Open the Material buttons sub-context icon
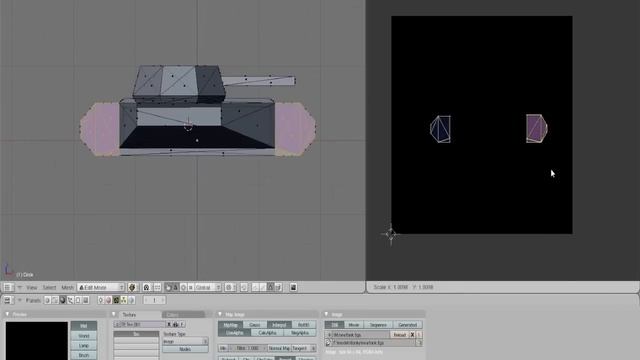This screenshot has height=360, width=640. click(x=109, y=300)
